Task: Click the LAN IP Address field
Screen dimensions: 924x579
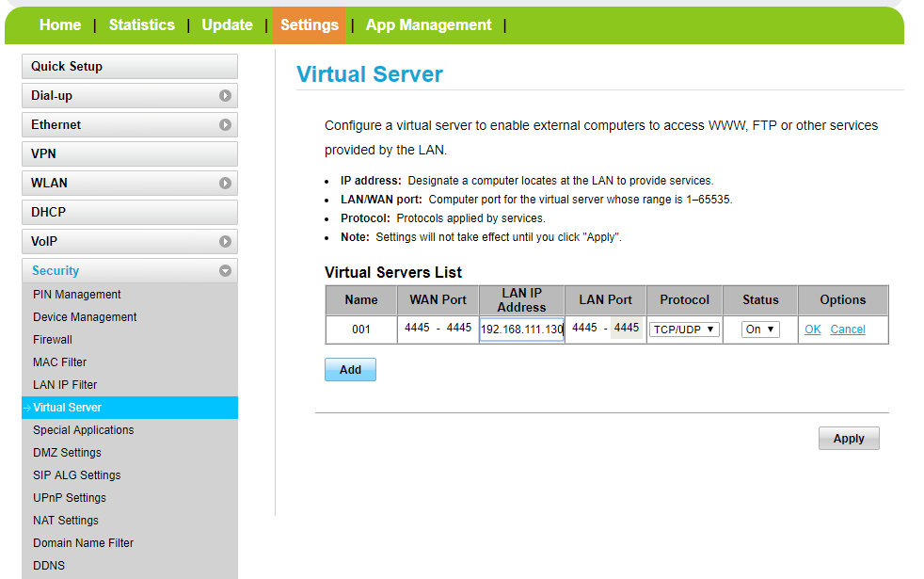Action: point(521,330)
